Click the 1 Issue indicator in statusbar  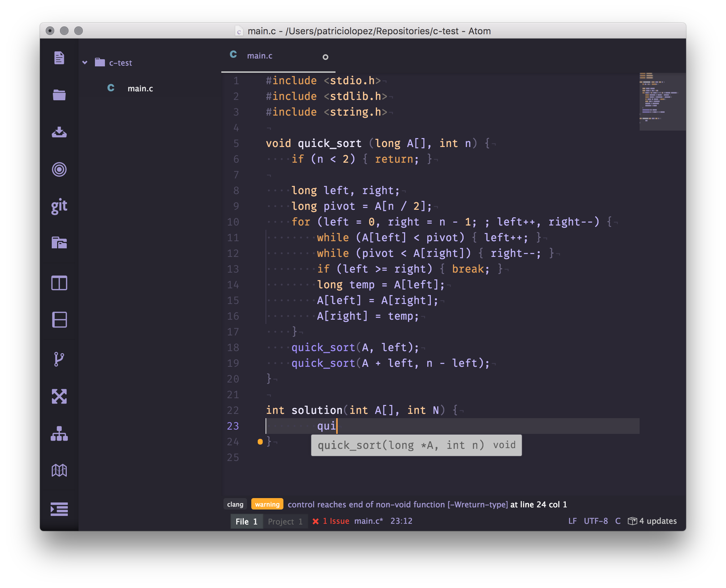tap(333, 521)
